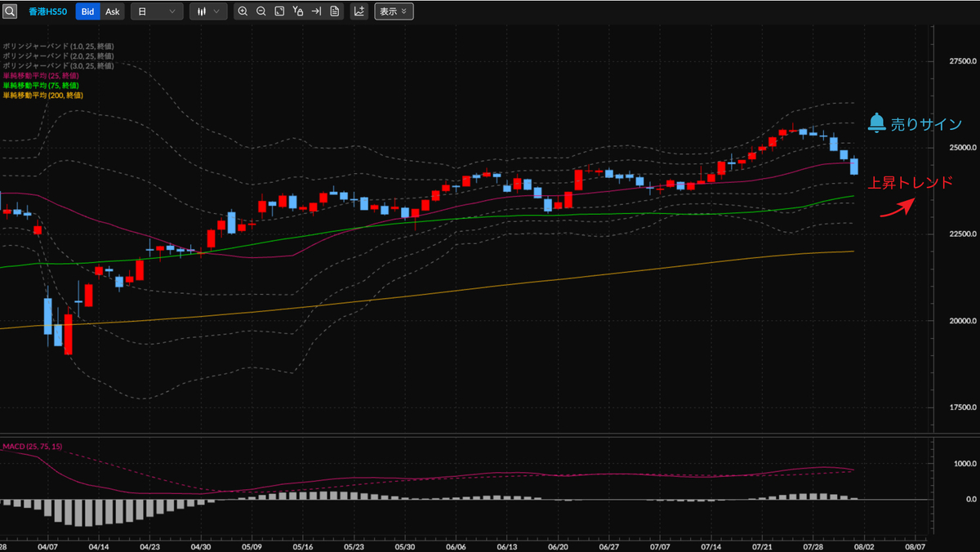Switch price display to Bid
The image size is (980, 552).
[x=87, y=11]
